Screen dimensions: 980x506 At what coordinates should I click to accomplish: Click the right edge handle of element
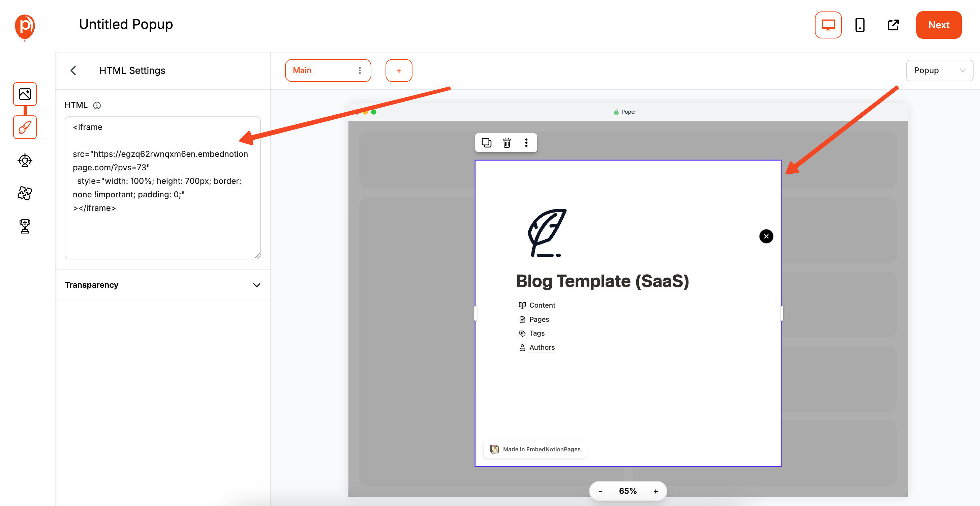tap(781, 313)
